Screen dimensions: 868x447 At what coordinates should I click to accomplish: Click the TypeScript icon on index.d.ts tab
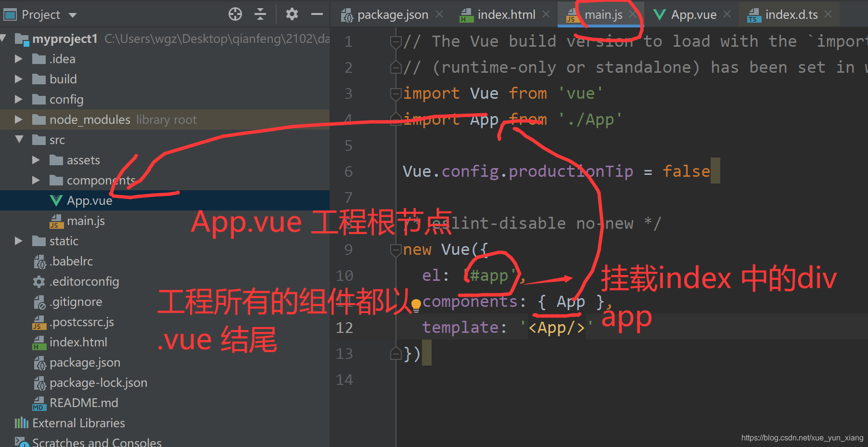point(754,14)
